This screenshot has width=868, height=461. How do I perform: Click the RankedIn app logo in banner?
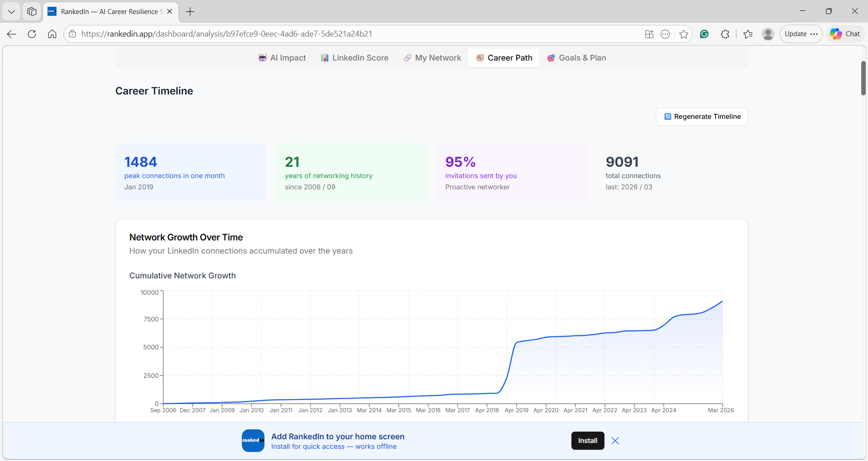point(253,441)
